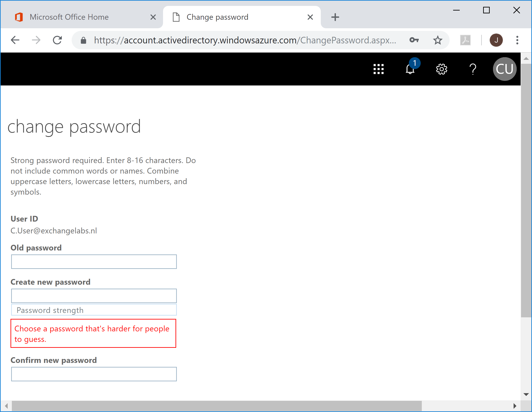Go back to the previous page
Viewport: 532px width, 412px height.
tap(15, 40)
